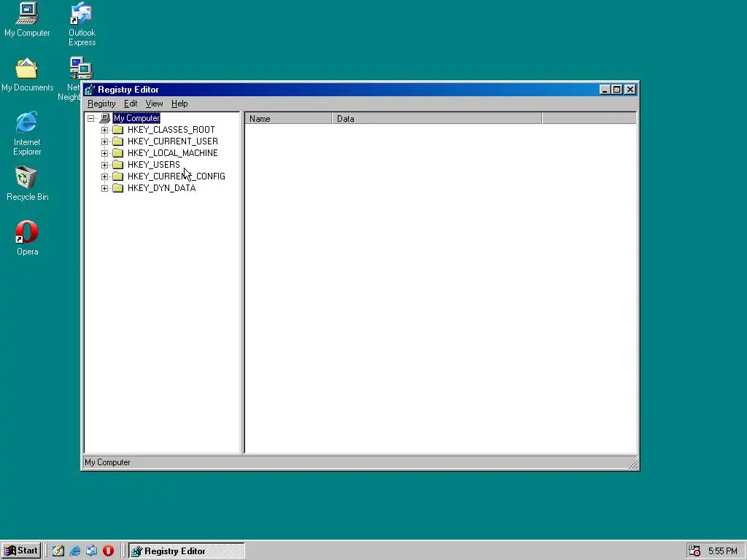Select HKEY_DYN_DATA text label
The image size is (747, 560).
[x=161, y=188]
